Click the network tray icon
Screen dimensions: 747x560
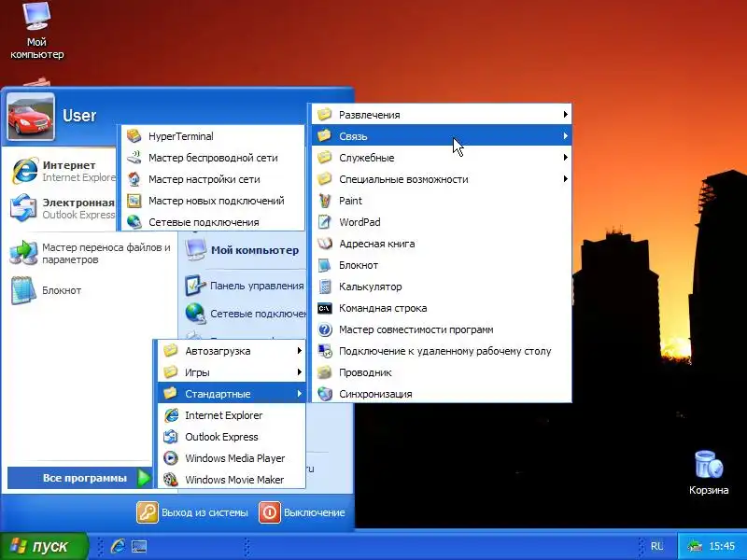point(695,546)
